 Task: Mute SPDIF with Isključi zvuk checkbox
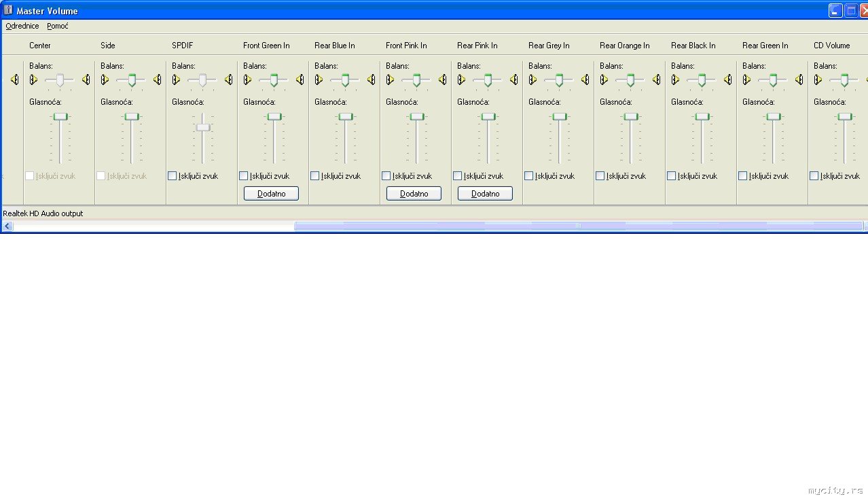pos(173,175)
